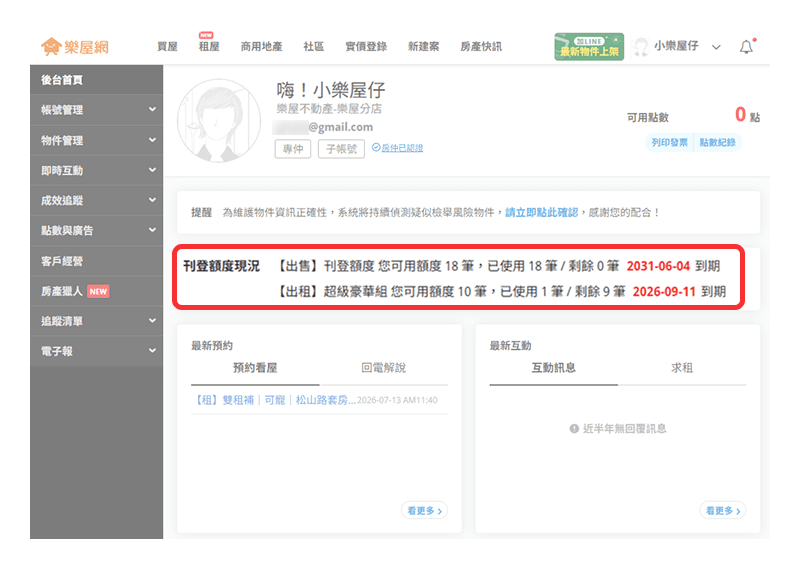Image resolution: width=800 pixels, height=566 pixels.
Task: Expand 追蹤清單 sidebar section
Action: coord(96,321)
